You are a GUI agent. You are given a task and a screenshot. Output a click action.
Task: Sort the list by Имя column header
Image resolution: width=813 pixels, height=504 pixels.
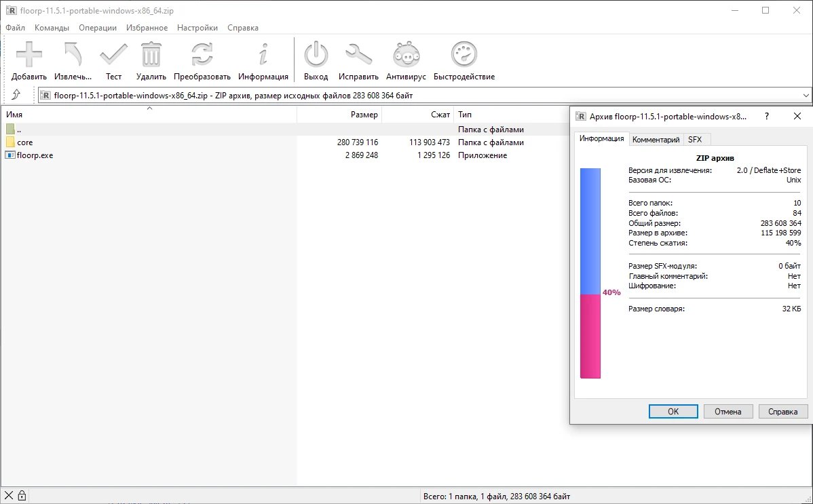pos(149,115)
